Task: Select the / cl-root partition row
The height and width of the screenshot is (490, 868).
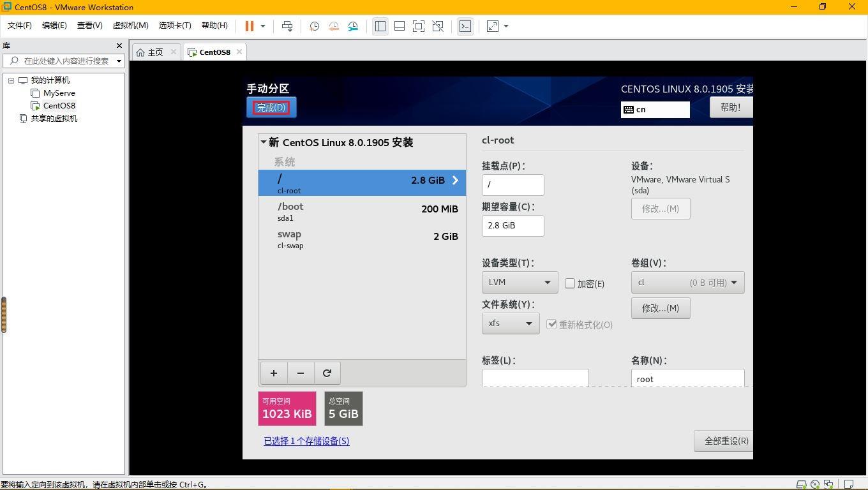Action: click(x=362, y=182)
